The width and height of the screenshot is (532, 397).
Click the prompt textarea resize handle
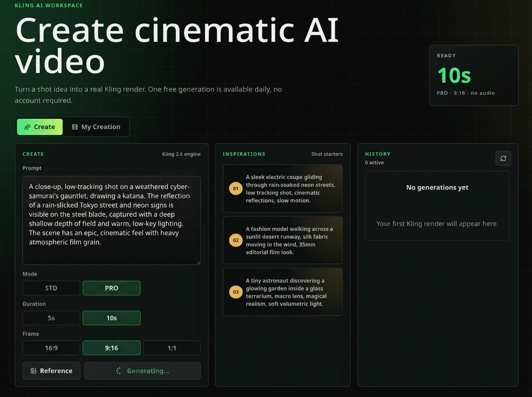[x=198, y=262]
